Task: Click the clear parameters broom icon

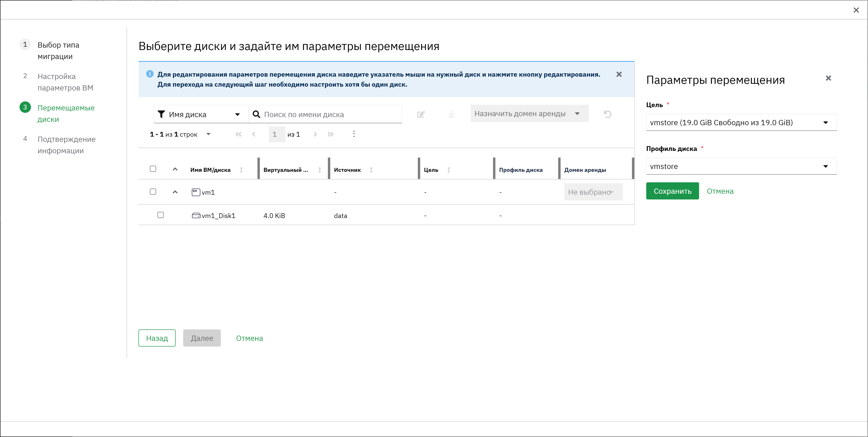Action: coord(452,114)
